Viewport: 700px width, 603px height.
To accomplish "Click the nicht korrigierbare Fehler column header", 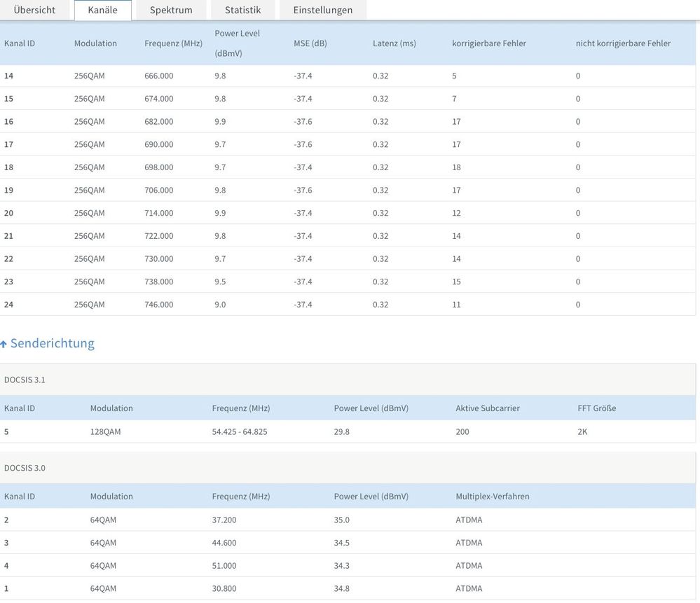I will (x=623, y=43).
